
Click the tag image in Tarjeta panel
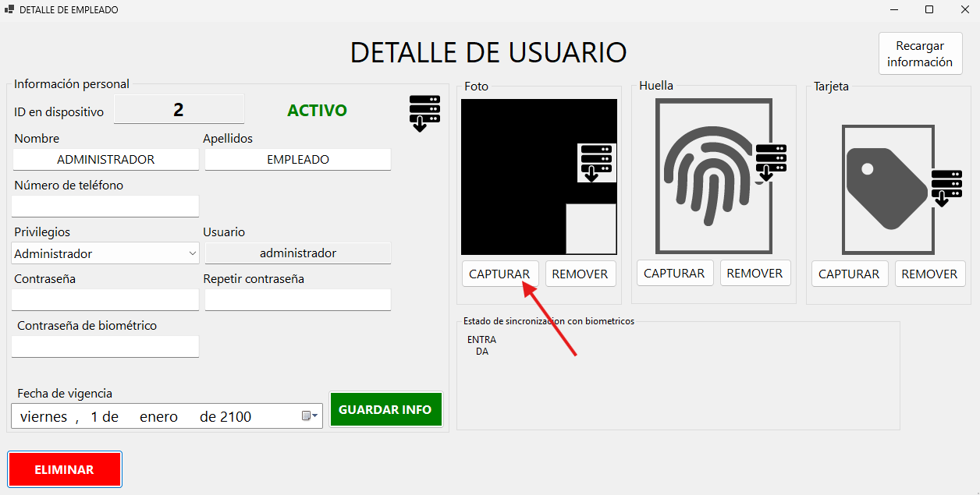pos(888,189)
